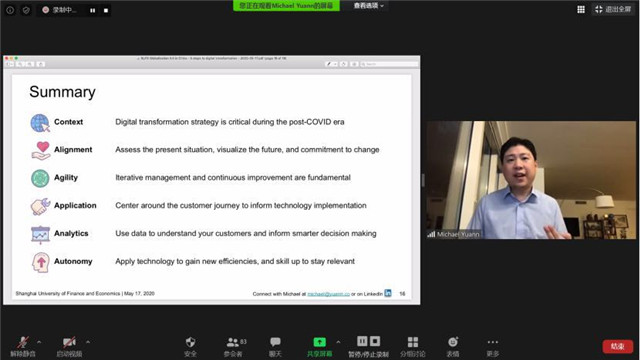The height and width of the screenshot is (360, 640).
Task: Click the red End meeting button
Action: [618, 347]
